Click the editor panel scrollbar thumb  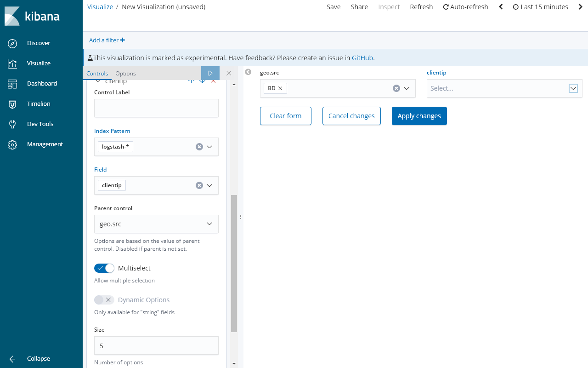point(234,263)
